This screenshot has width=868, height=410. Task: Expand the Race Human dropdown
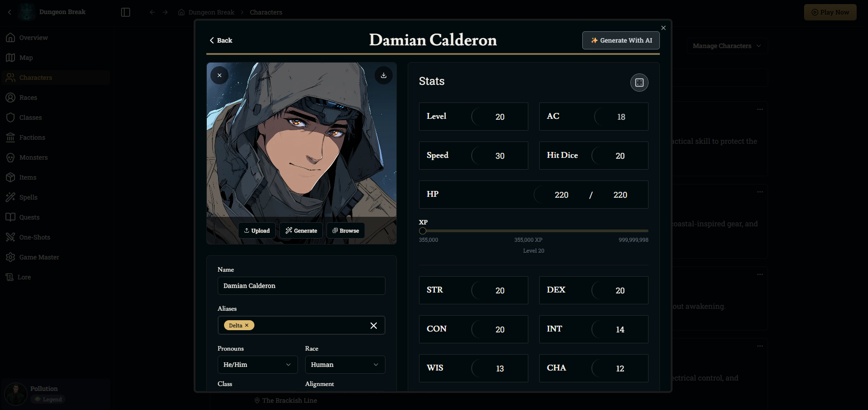point(345,365)
